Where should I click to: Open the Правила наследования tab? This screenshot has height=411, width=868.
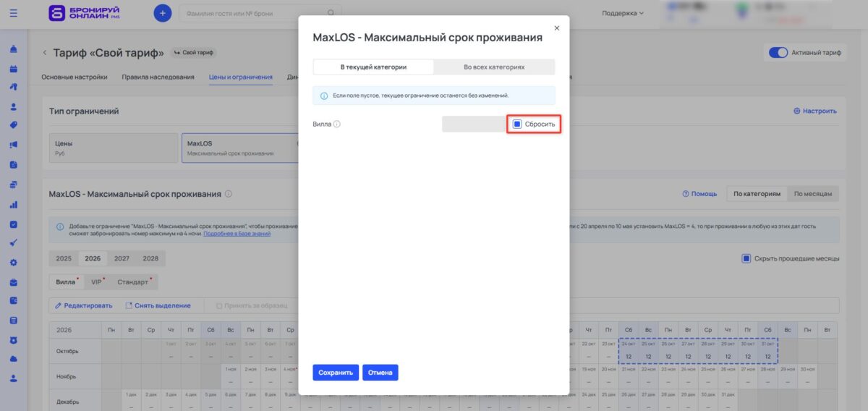[x=158, y=77]
